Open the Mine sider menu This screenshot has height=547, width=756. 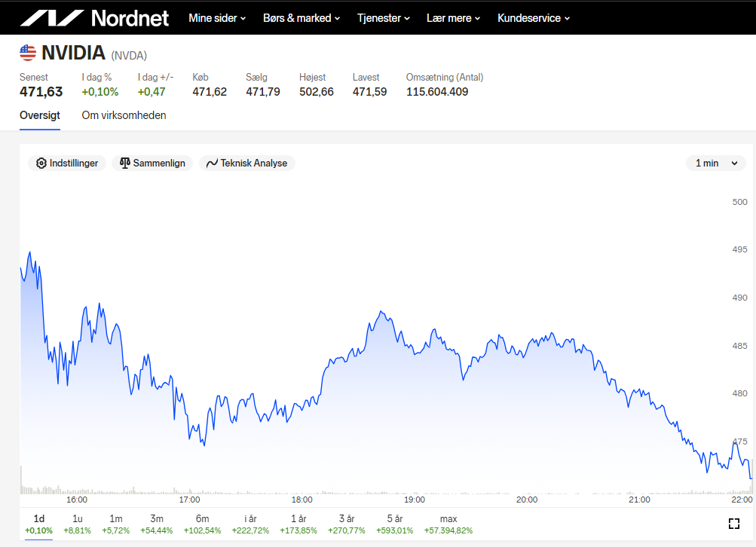[217, 18]
